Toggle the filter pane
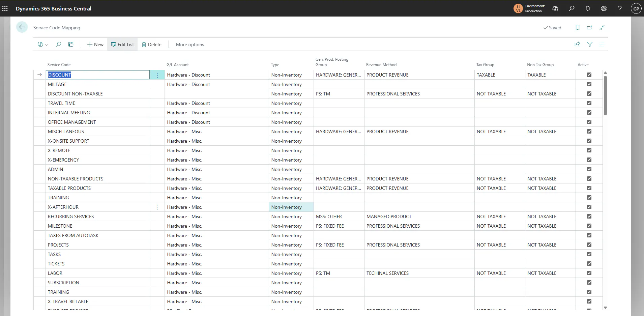The width and height of the screenshot is (644, 316). click(590, 44)
